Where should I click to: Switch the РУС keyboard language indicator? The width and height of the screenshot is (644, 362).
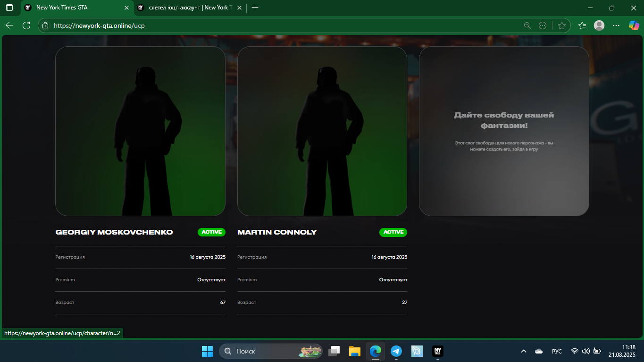(557, 351)
